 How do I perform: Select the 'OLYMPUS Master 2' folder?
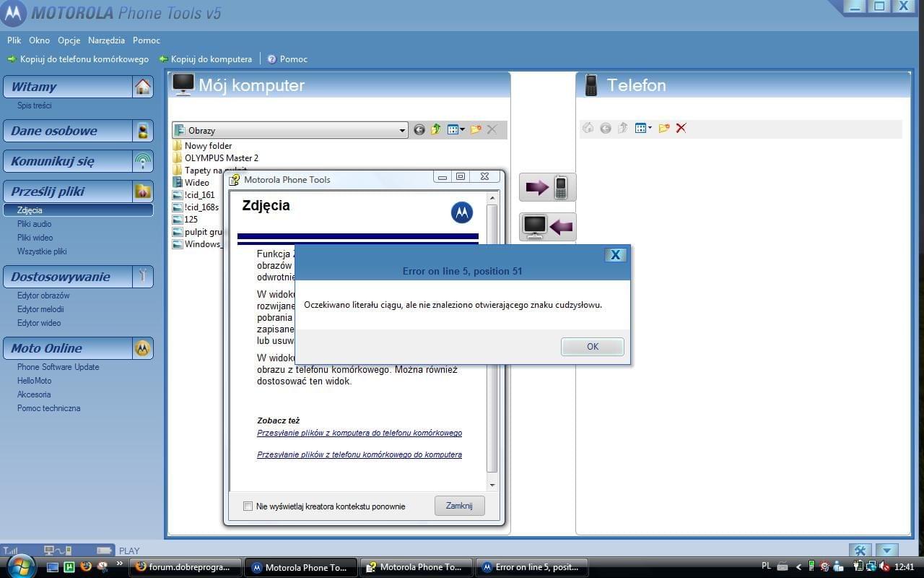(x=215, y=158)
